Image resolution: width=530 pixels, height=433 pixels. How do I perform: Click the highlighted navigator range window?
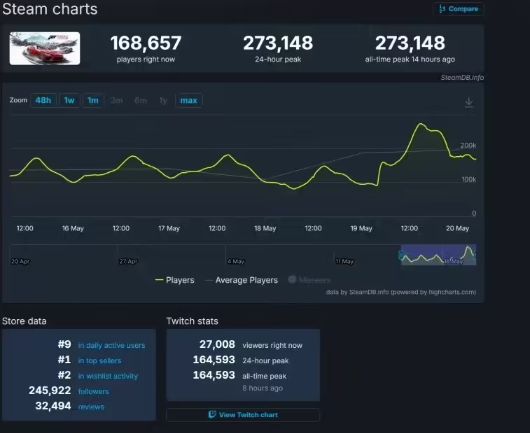pyautogui.click(x=438, y=255)
